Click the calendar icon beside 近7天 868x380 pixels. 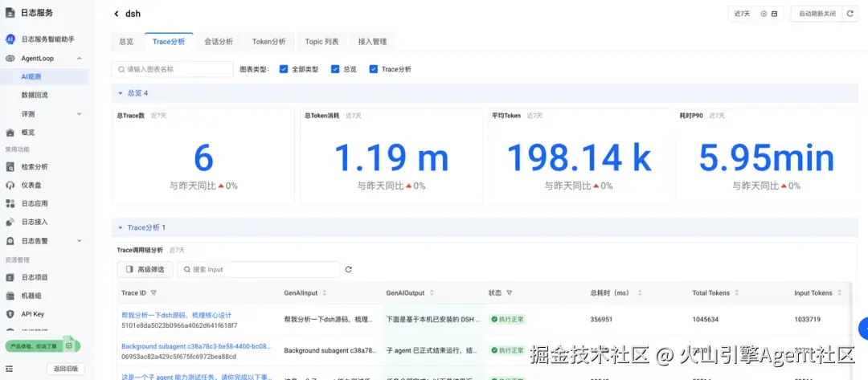(x=774, y=14)
